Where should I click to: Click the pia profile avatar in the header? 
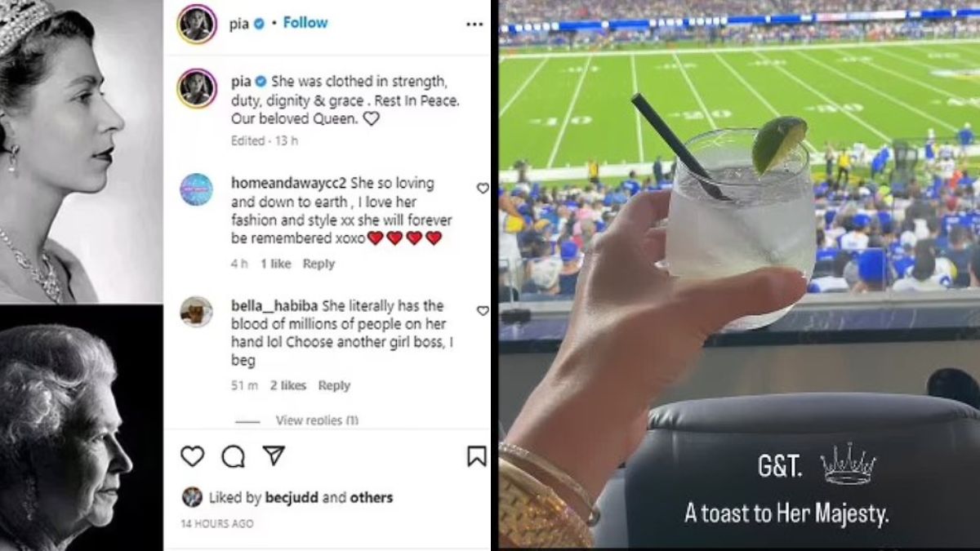pos(197,24)
